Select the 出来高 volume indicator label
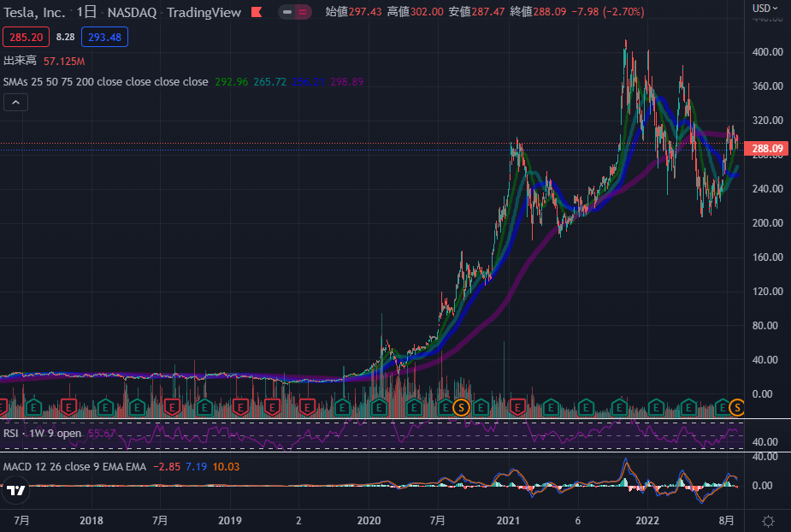The width and height of the screenshot is (791, 532). point(21,61)
